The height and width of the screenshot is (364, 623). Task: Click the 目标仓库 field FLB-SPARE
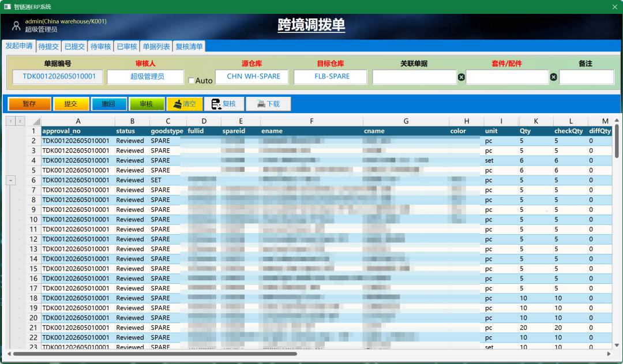(331, 77)
